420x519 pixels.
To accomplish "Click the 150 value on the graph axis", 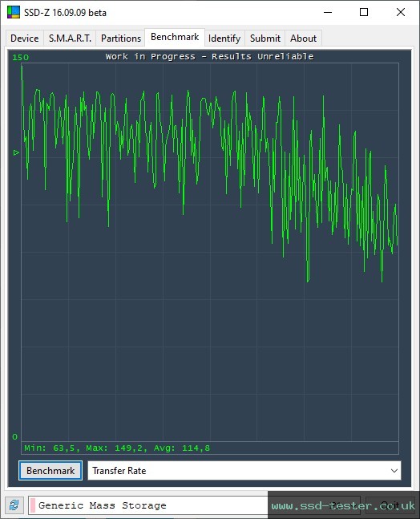I will [x=21, y=57].
